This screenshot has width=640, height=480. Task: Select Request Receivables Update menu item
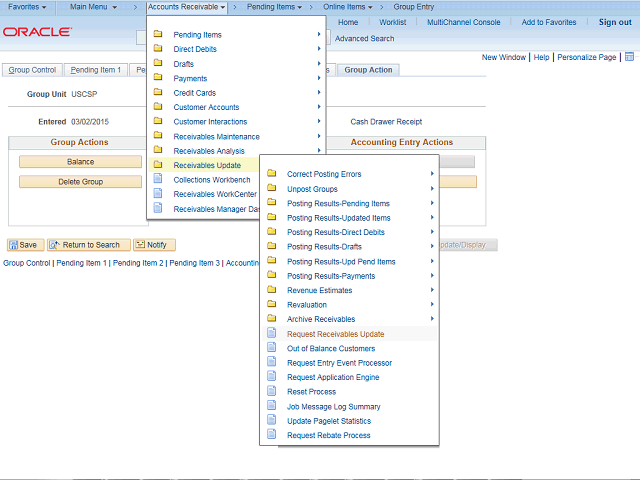pos(335,334)
